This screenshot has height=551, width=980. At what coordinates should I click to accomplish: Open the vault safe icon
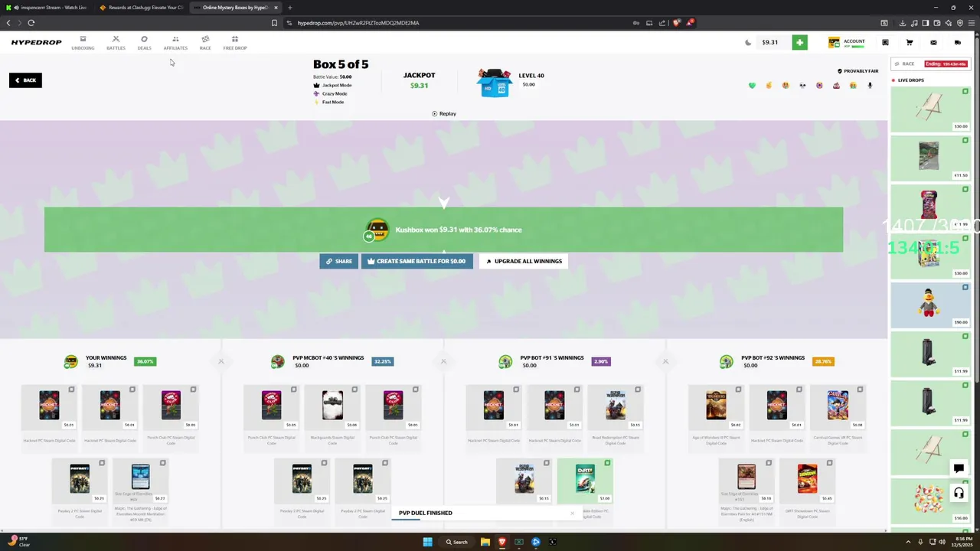coord(885,43)
